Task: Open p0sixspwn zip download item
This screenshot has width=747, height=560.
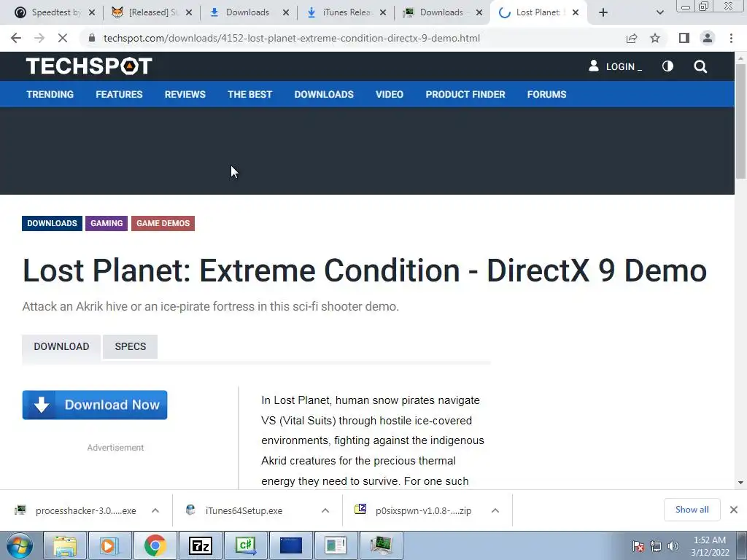Action: (x=414, y=510)
